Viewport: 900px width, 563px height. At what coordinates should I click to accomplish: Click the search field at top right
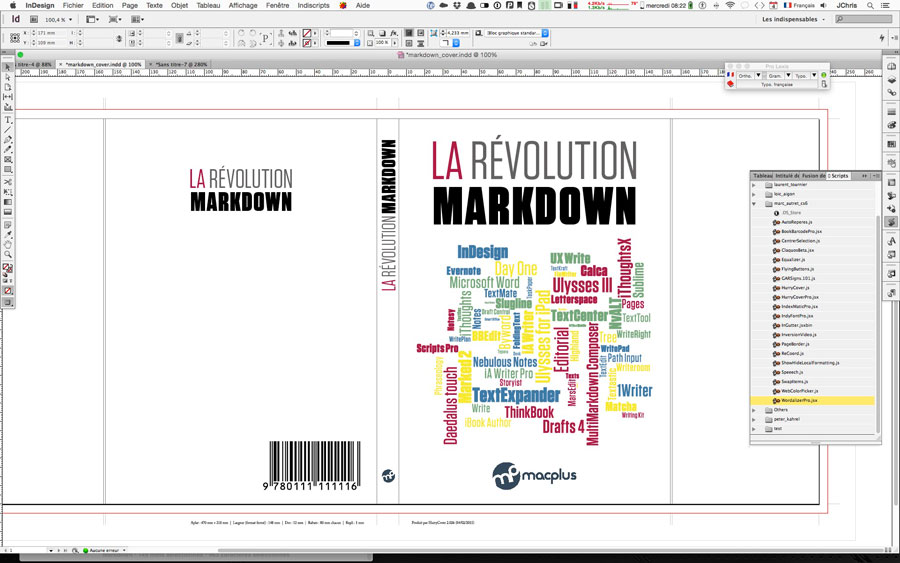click(x=864, y=20)
